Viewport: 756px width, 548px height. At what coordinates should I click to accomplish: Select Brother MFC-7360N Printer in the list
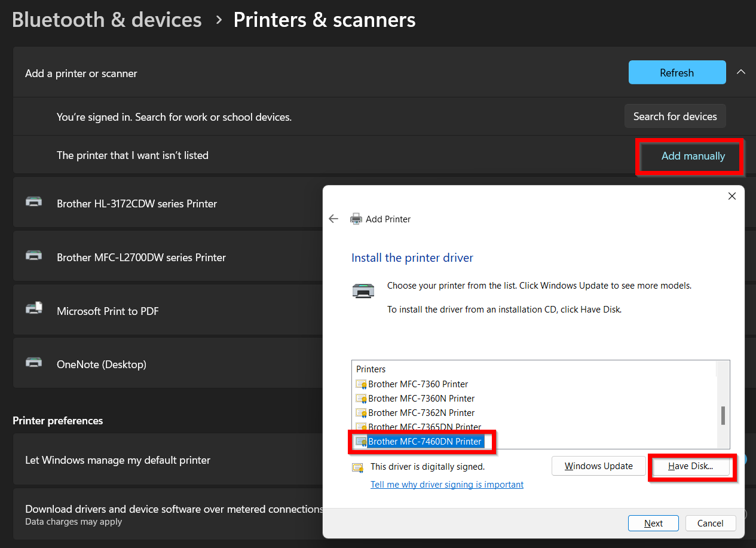click(x=421, y=399)
